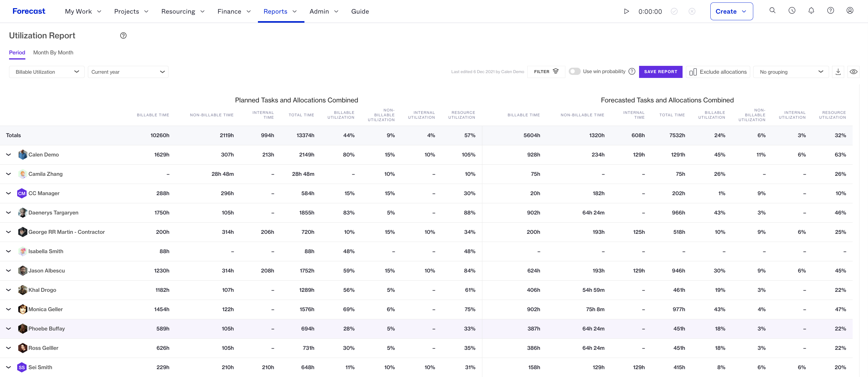The width and height of the screenshot is (868, 377).
Task: Click the SAVE REPORT button
Action: point(661,72)
